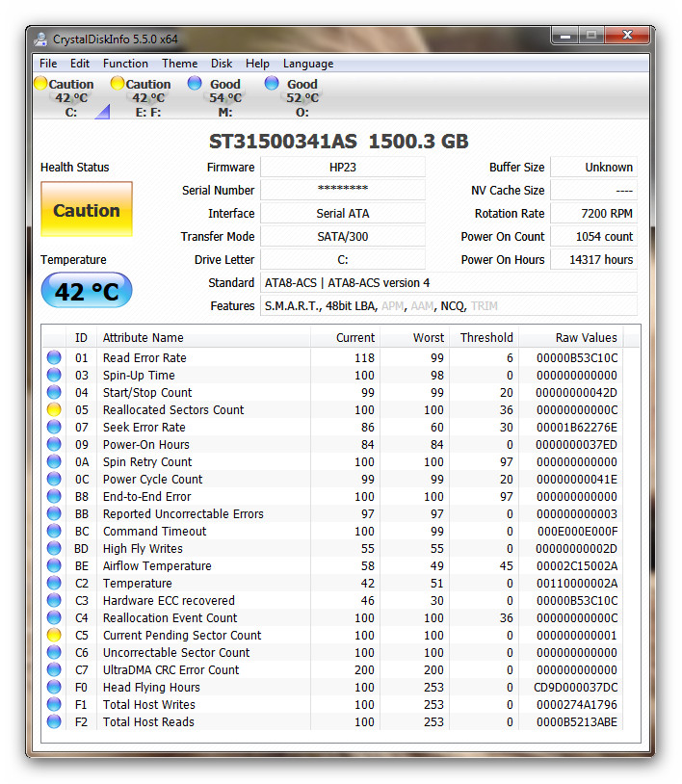The height and width of the screenshot is (784, 682).
Task: Open the Language menu
Action: [308, 64]
